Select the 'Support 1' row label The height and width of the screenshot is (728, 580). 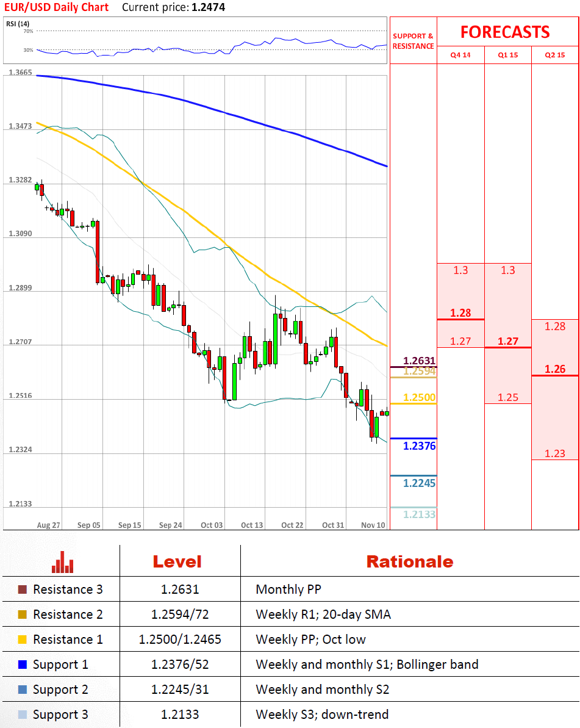(x=60, y=665)
